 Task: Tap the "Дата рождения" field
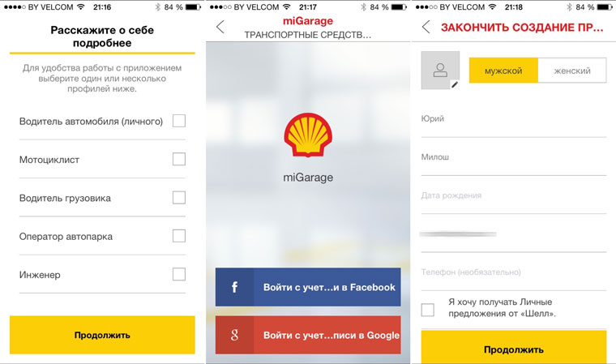514,199
